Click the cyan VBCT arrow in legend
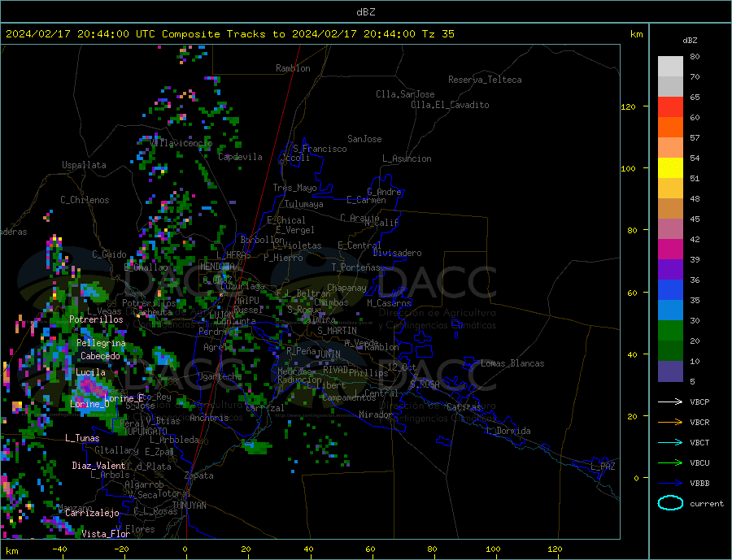 click(x=670, y=442)
